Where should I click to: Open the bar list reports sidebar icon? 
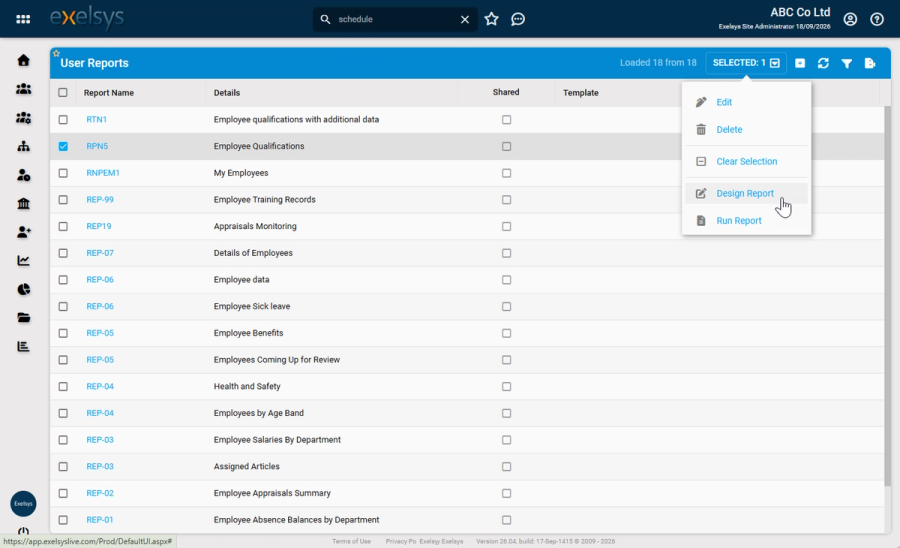pyautogui.click(x=24, y=347)
